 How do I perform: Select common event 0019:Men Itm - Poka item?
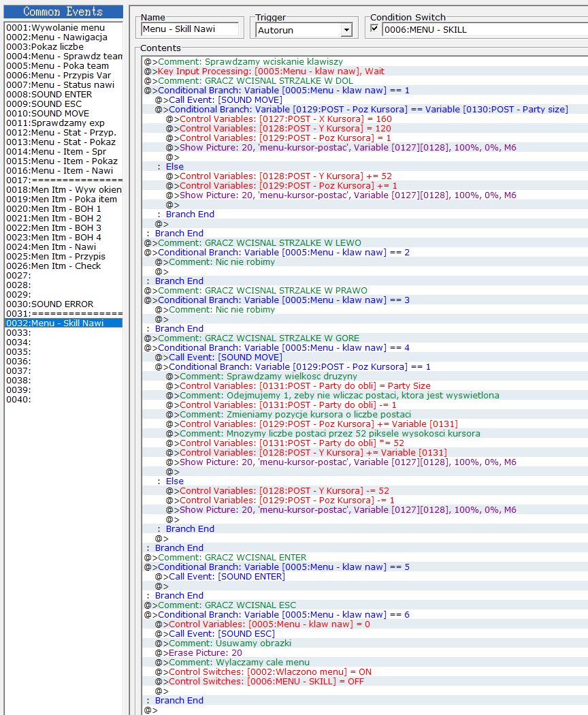pyautogui.click(x=63, y=200)
